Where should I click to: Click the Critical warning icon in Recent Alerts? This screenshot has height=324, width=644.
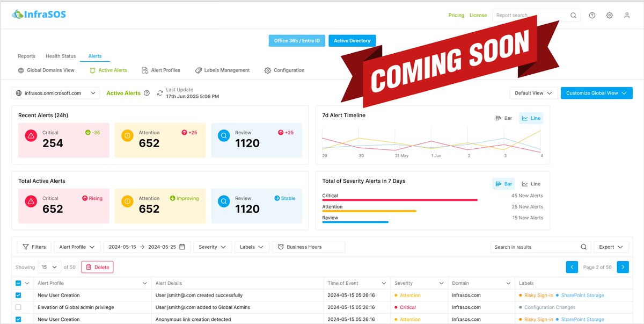pyautogui.click(x=31, y=136)
